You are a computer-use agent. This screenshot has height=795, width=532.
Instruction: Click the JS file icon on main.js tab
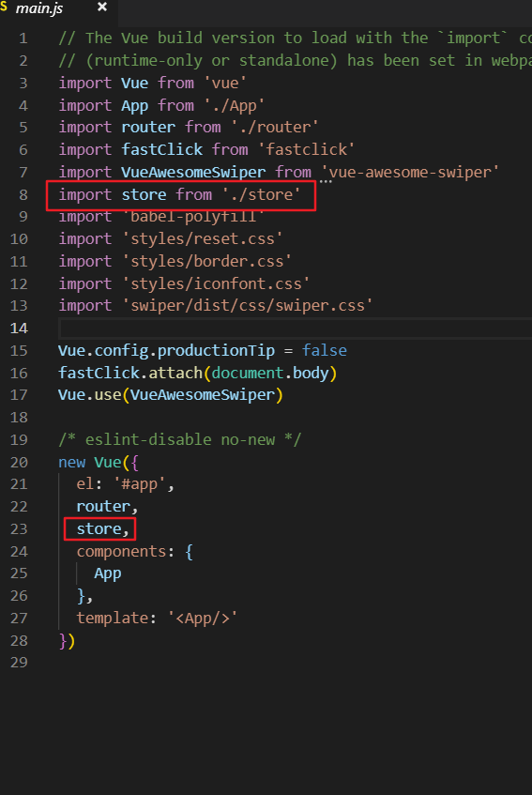[4, 7]
